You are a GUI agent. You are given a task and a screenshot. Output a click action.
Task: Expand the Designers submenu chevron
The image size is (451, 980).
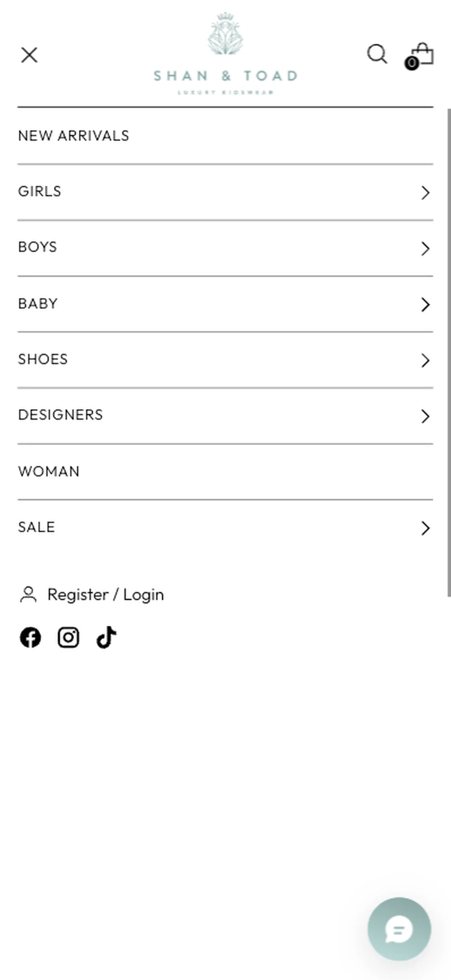[425, 416]
